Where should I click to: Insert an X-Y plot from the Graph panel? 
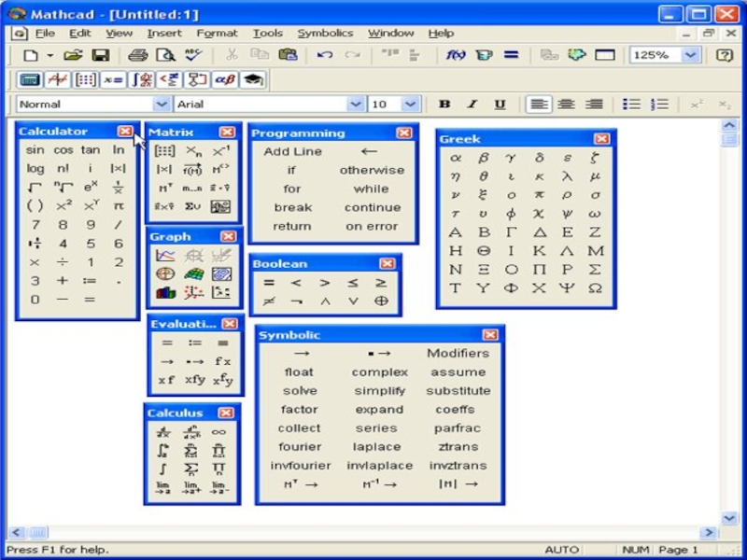[165, 255]
